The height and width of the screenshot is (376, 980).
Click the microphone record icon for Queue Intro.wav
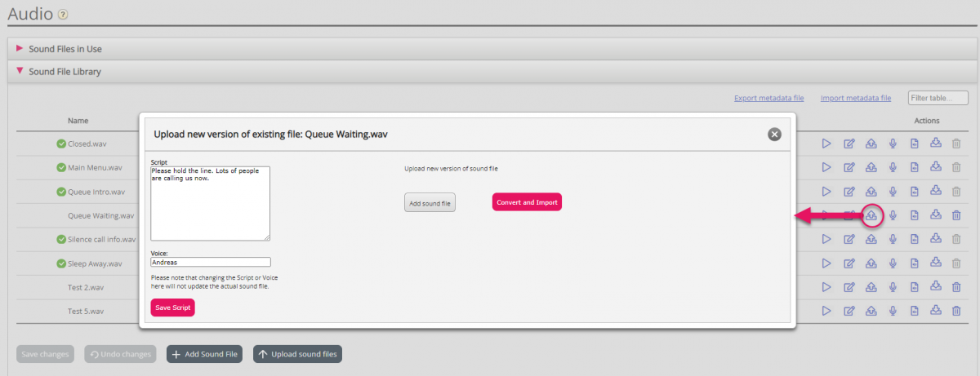click(893, 192)
